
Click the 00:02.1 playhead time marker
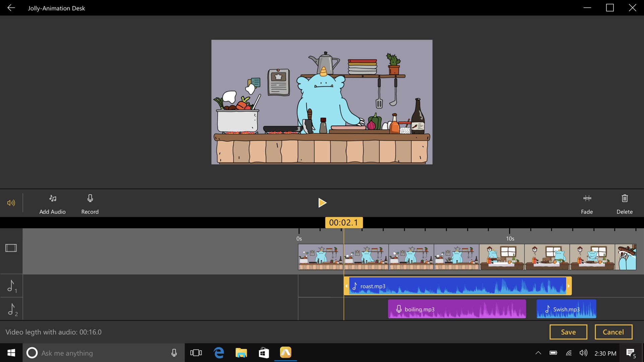click(344, 222)
